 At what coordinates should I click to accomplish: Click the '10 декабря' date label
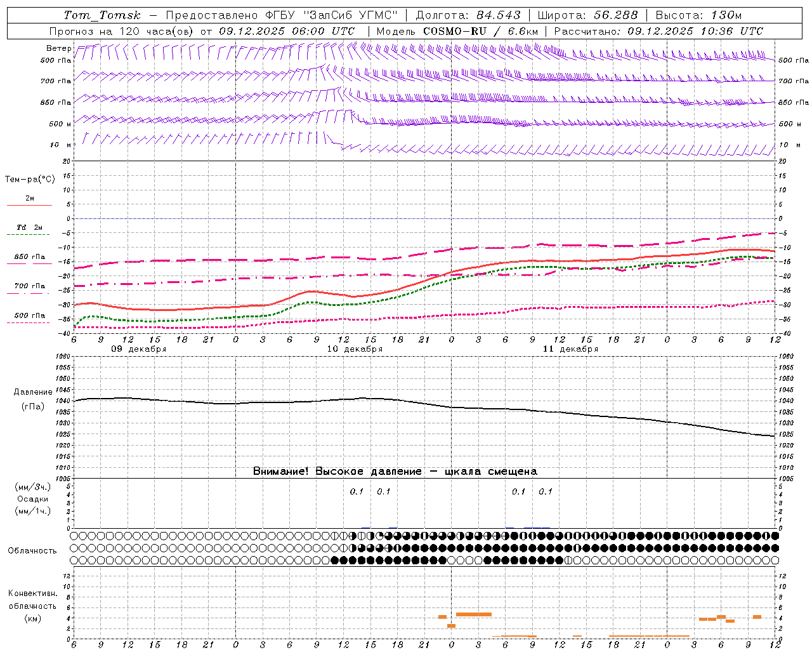tap(355, 349)
